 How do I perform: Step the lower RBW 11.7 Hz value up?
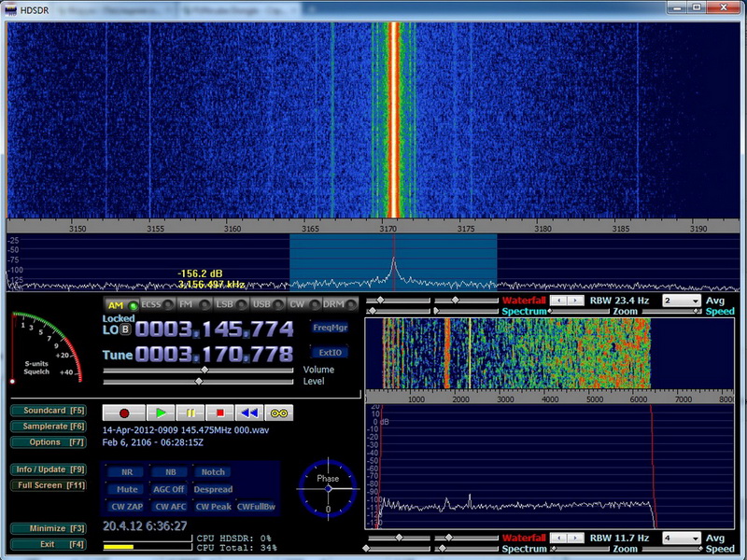coord(575,539)
